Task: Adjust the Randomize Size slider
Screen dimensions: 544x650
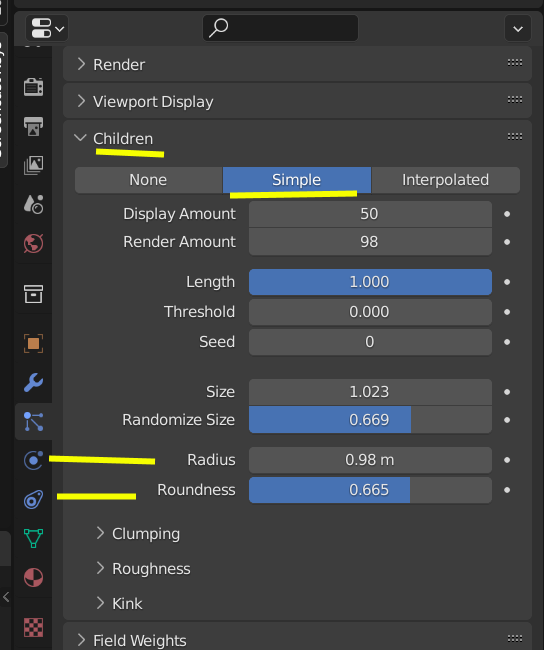Action: (x=370, y=420)
